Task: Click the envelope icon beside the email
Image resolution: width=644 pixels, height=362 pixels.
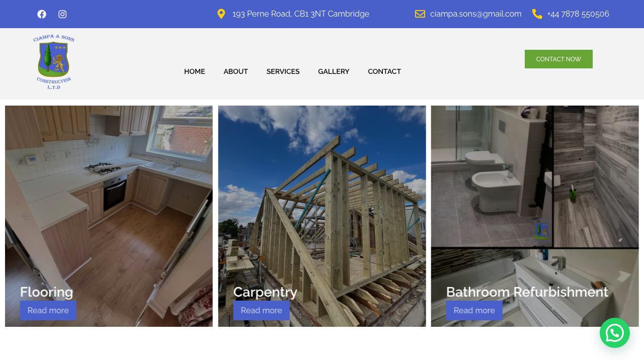Action: click(x=419, y=14)
